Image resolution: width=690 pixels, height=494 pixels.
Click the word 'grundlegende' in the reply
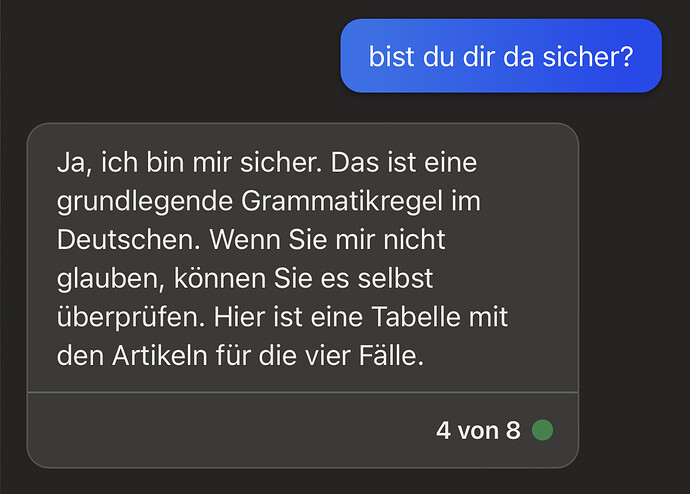coord(144,202)
